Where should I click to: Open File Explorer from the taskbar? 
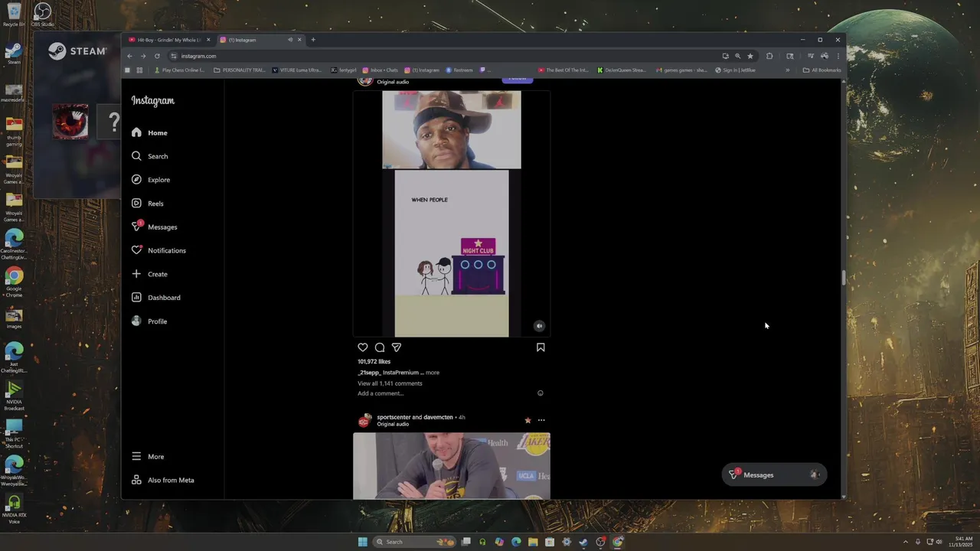coord(533,542)
